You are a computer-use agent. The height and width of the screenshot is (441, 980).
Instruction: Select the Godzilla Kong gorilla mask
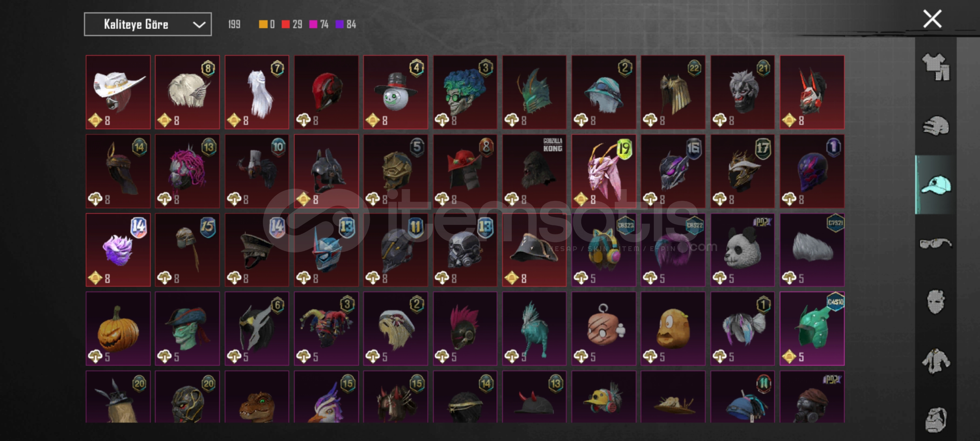[x=534, y=171]
